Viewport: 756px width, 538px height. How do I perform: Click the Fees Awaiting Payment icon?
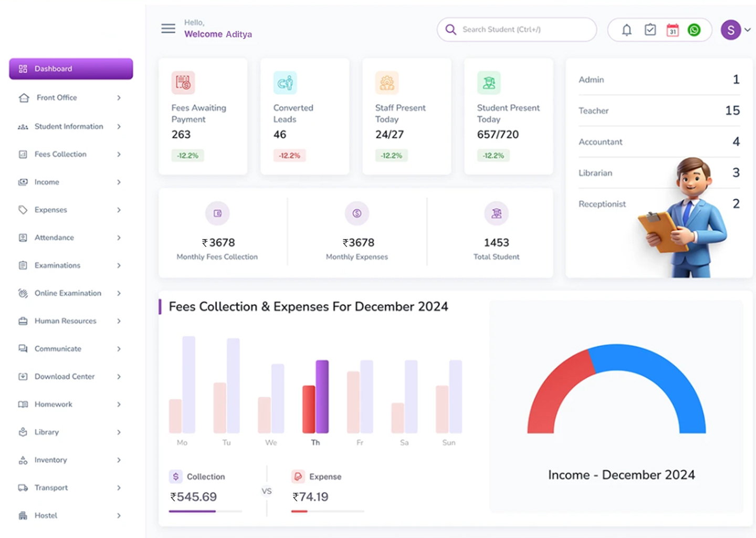pyautogui.click(x=183, y=82)
